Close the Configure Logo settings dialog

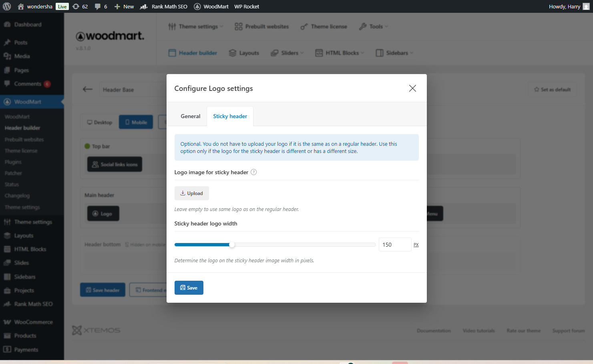point(412,88)
